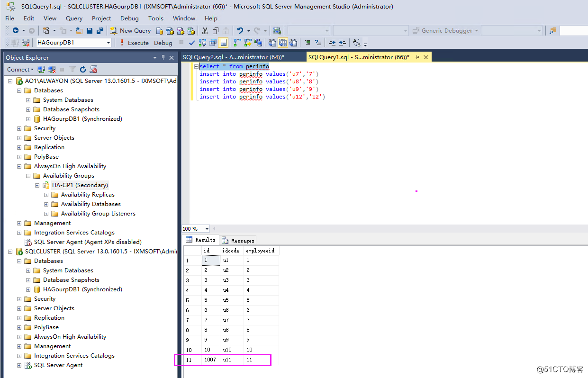Click the Activity Monitor icon
The image size is (588, 378).
tap(277, 31)
